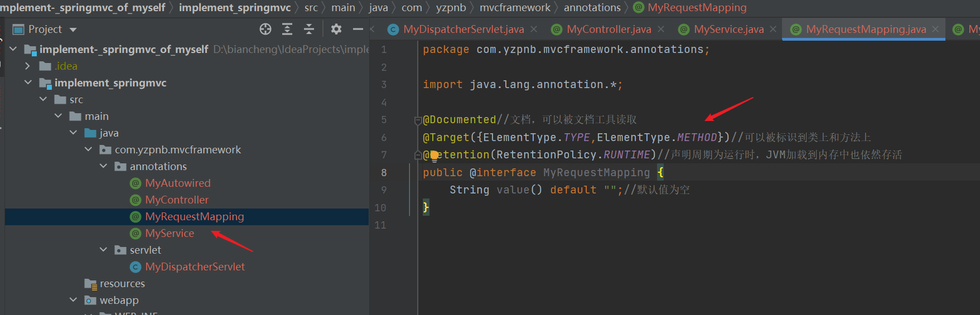The height and width of the screenshot is (315, 980).
Task: Select MyController annotation in project tree
Action: pos(177,200)
